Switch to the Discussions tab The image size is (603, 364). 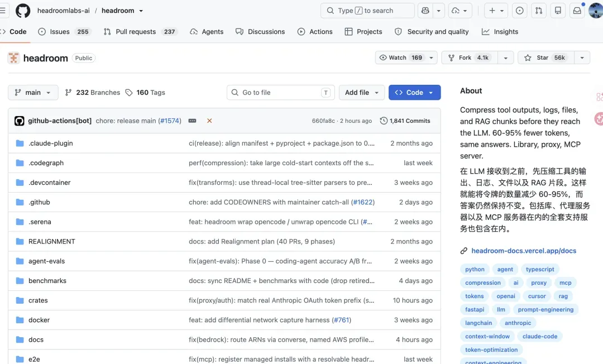260,32
